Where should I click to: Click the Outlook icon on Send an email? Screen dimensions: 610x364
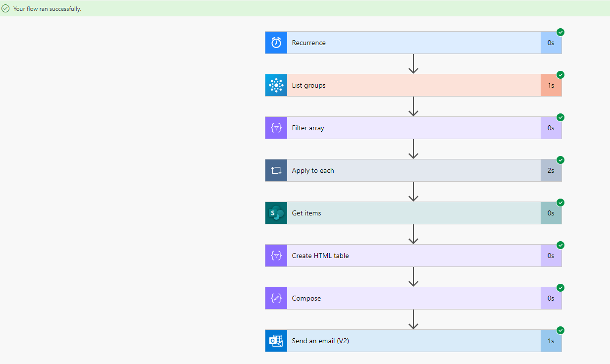click(276, 341)
